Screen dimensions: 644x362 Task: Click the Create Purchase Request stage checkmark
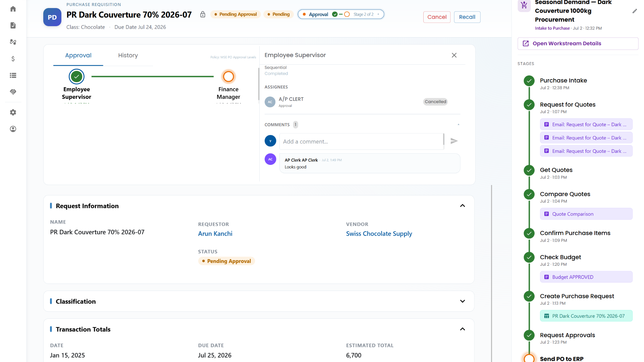(x=529, y=296)
